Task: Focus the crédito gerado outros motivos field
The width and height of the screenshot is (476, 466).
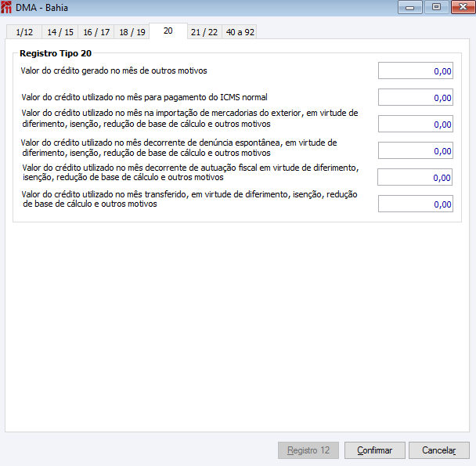Action: [416, 70]
